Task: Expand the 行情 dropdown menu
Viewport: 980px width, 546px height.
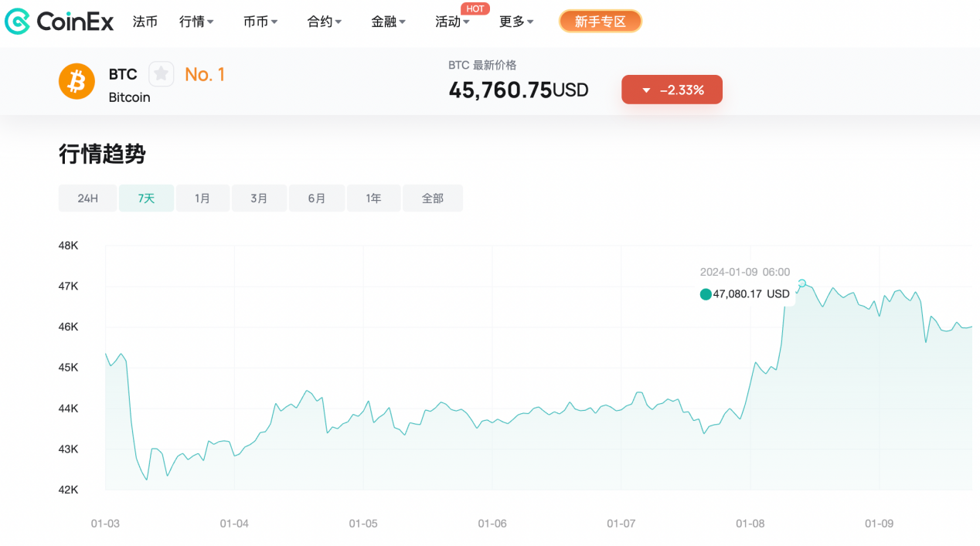Action: pyautogui.click(x=196, y=22)
